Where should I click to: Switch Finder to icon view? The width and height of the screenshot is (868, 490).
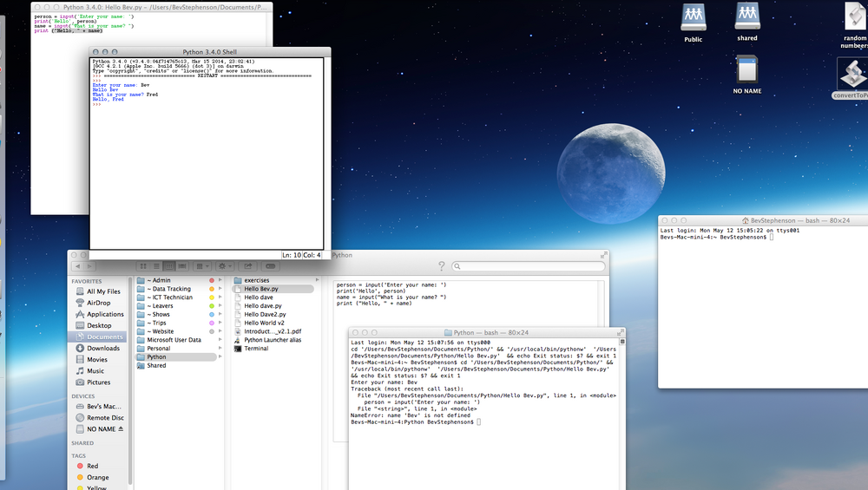pyautogui.click(x=143, y=266)
